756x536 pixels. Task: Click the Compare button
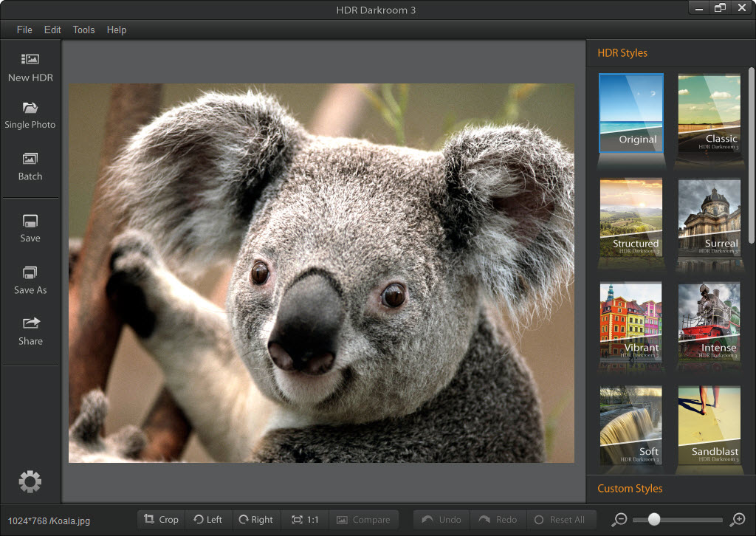tap(363, 520)
